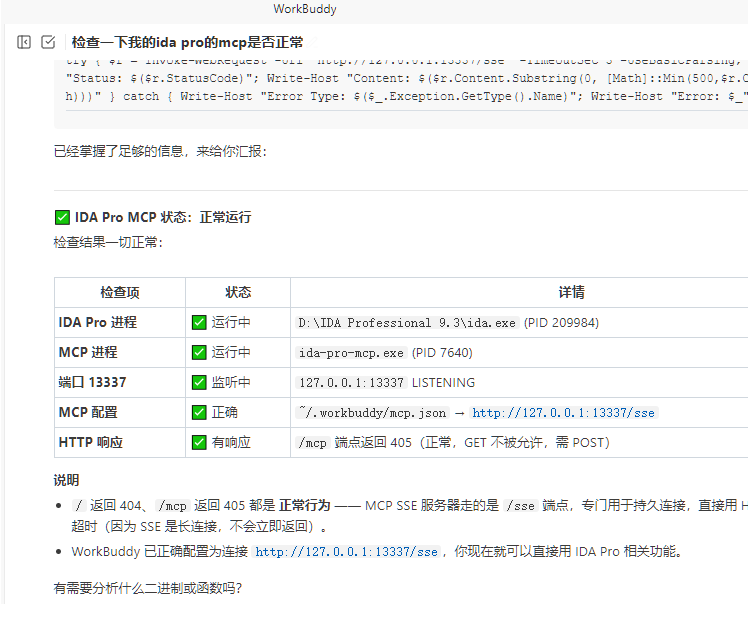748x630 pixels.
Task: Toggle the sidebar panel icon
Action: pyautogui.click(x=24, y=42)
